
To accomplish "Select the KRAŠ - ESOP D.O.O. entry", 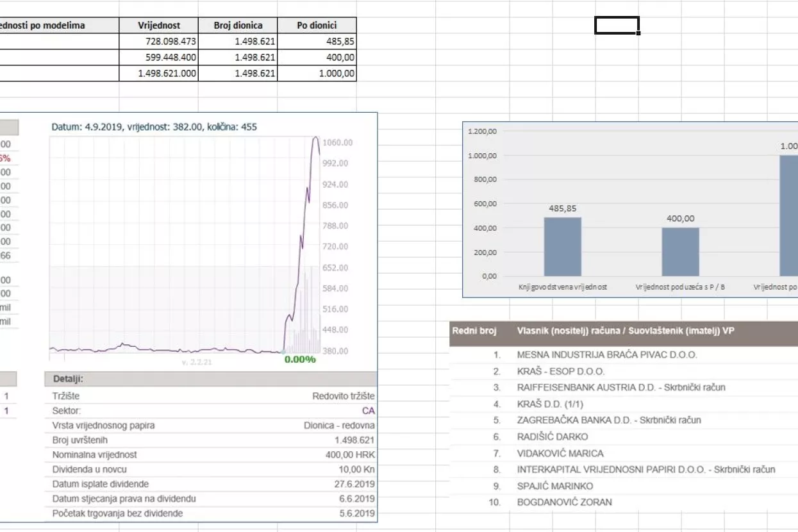I will 560,371.
